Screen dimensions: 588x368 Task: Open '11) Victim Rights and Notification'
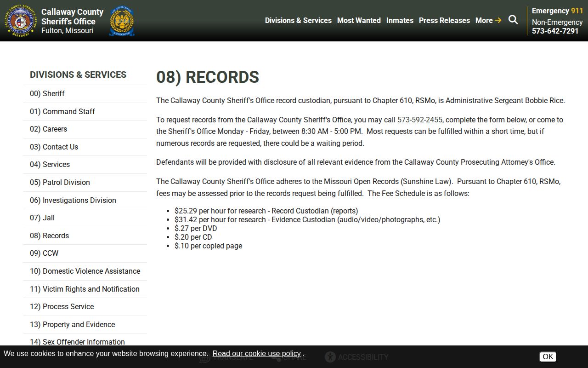[x=85, y=289]
